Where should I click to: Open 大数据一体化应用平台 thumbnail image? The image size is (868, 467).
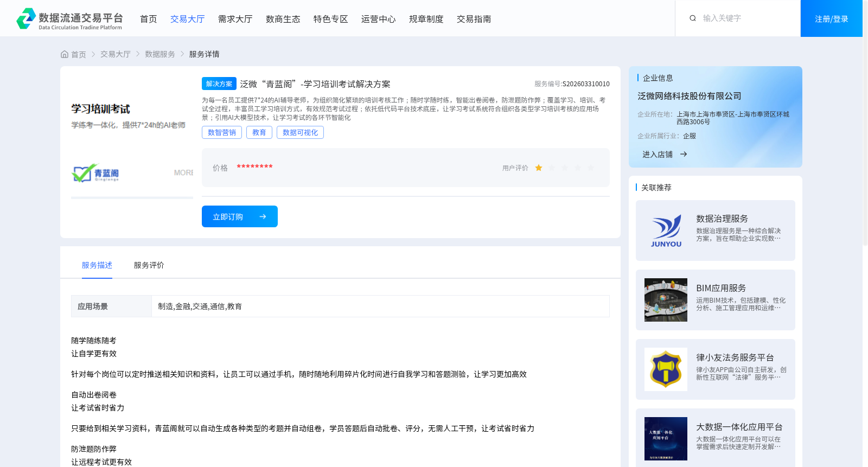tap(666, 439)
